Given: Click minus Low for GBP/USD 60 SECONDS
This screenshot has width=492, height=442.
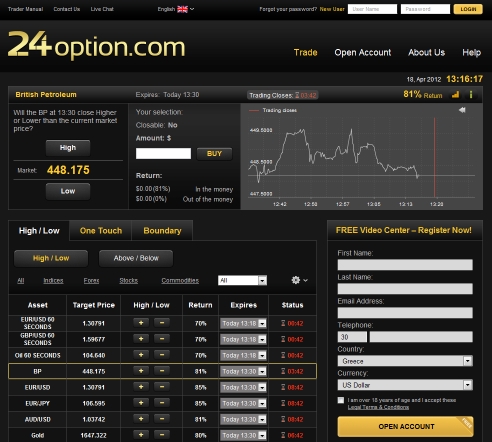Looking at the screenshot, I should tap(162, 339).
